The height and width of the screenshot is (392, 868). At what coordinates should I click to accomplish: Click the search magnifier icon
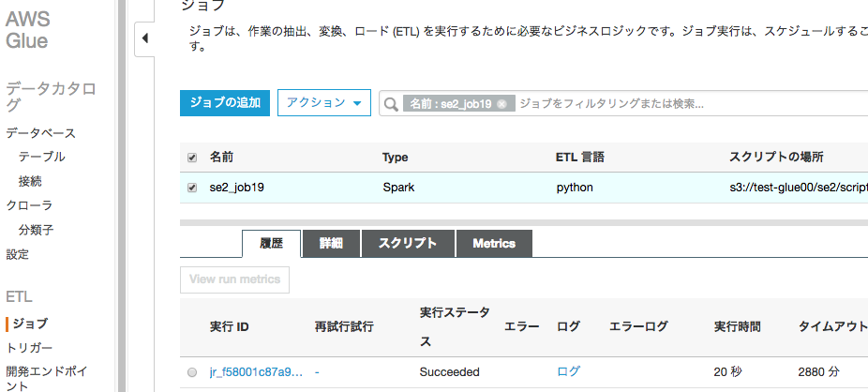click(391, 104)
